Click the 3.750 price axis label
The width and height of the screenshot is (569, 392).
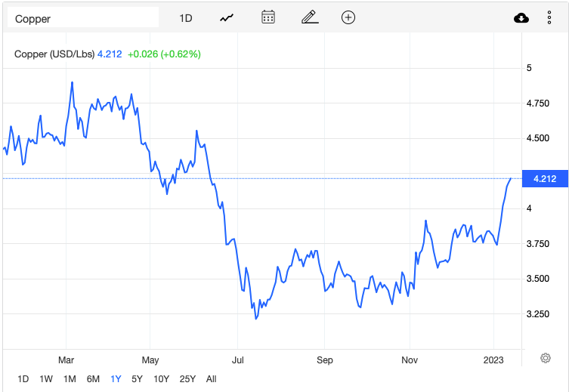(538, 244)
